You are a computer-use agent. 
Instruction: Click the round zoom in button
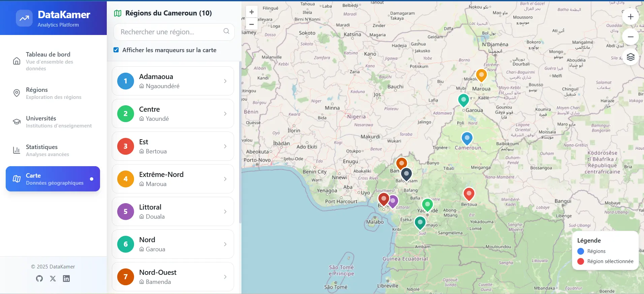point(631,17)
